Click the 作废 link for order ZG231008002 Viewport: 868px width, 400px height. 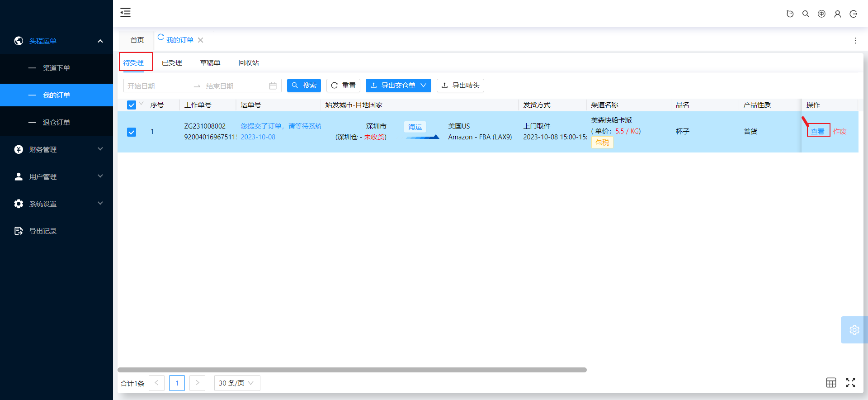(840, 132)
